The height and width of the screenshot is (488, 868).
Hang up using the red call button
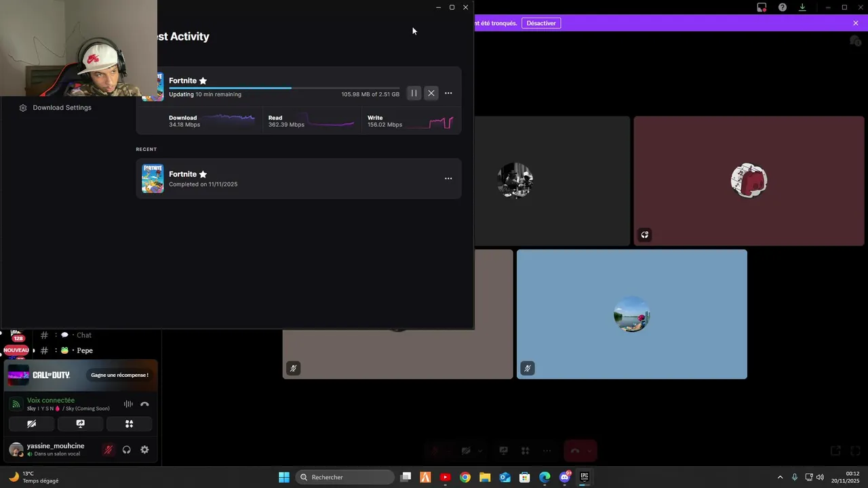575,451
